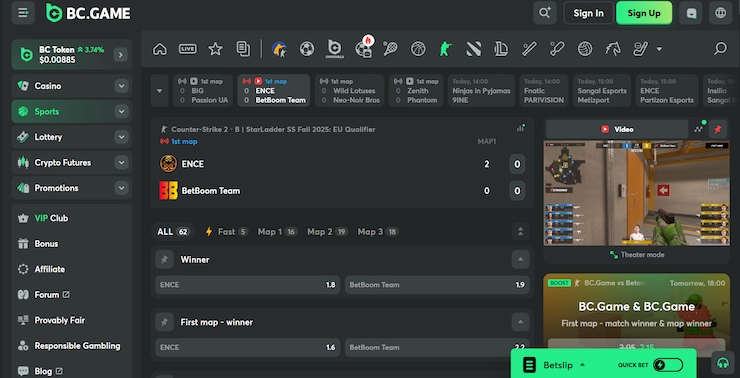
Task: Go to sports home icon
Action: [x=160, y=49]
